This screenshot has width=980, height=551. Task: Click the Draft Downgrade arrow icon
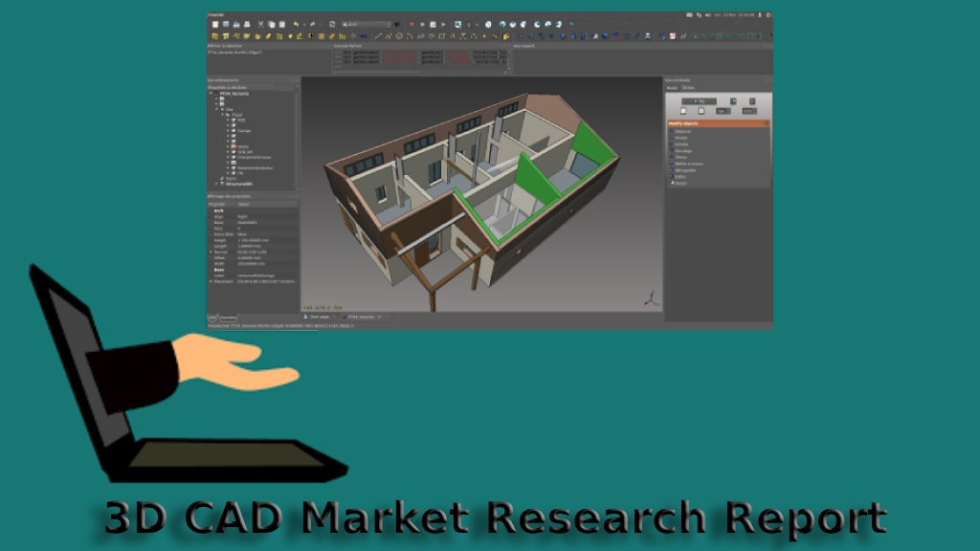pos(573,36)
